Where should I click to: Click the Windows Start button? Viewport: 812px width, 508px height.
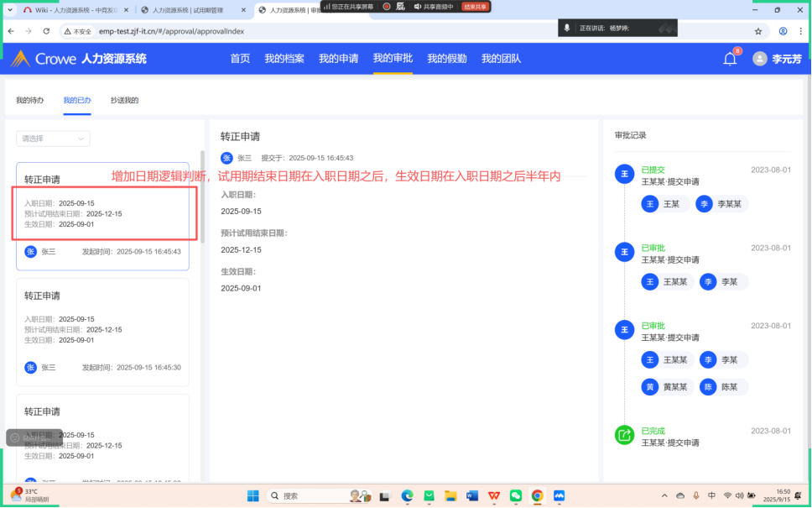point(252,496)
